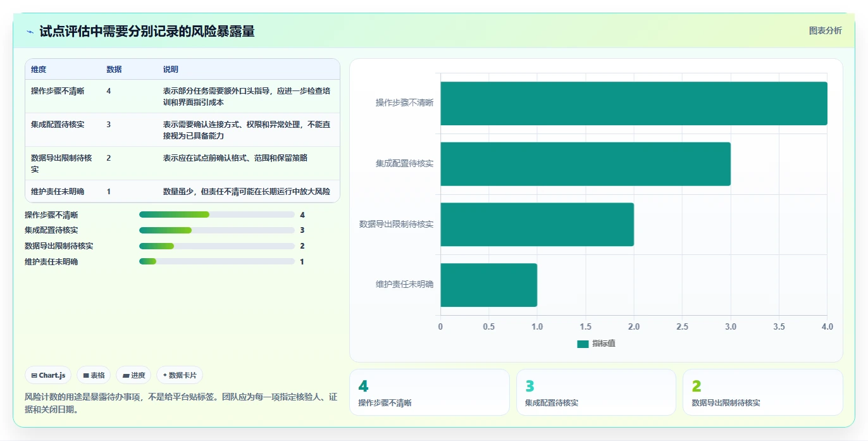Click the y-axis label 操作步骤不清晰
Viewport: 868px width, 441px height.
(404, 103)
